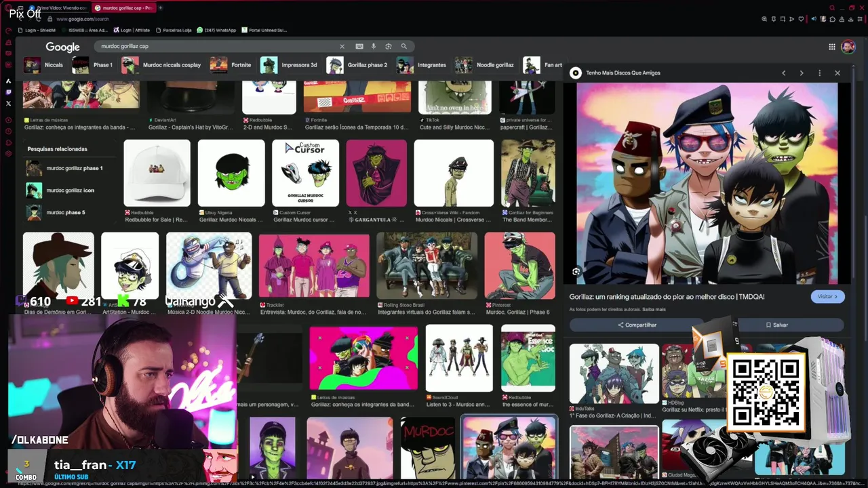
Task: Click the magnifier search submit icon
Action: tap(403, 47)
